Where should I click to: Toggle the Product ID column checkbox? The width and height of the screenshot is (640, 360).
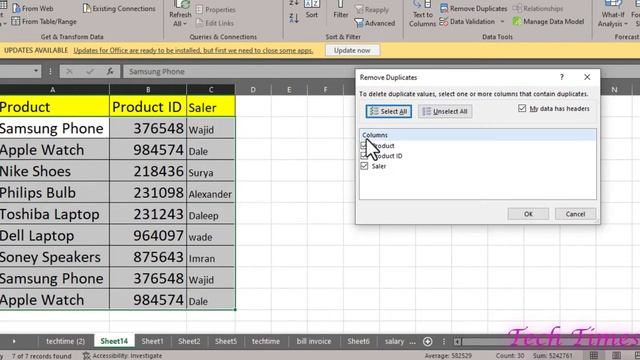[x=364, y=156]
